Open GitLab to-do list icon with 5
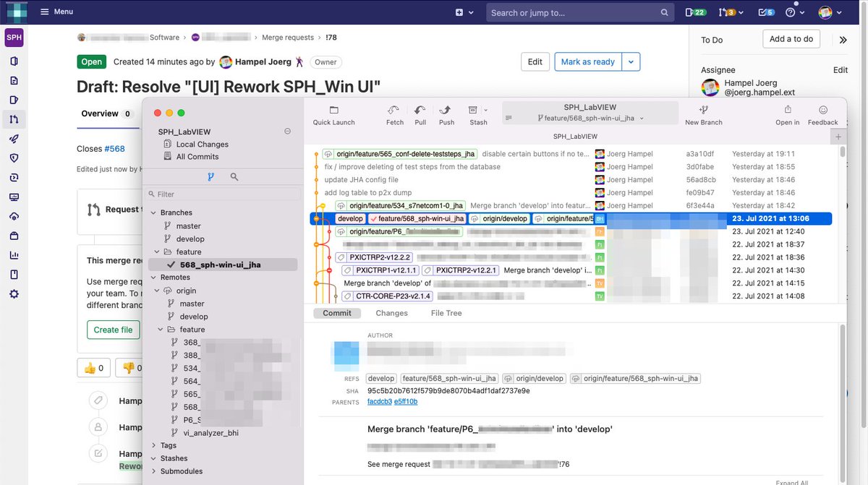The height and width of the screenshot is (485, 868). pyautogui.click(x=766, y=12)
